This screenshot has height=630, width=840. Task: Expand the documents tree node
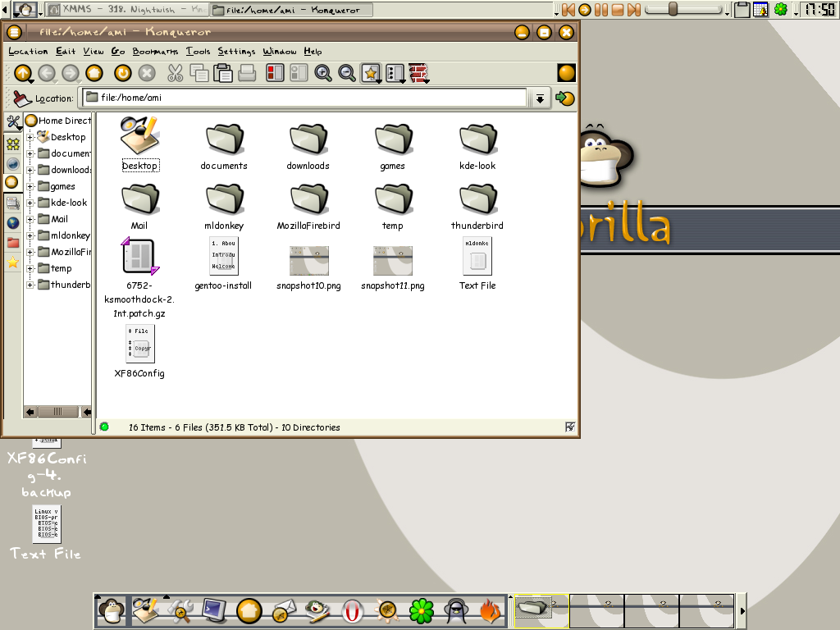(30, 153)
